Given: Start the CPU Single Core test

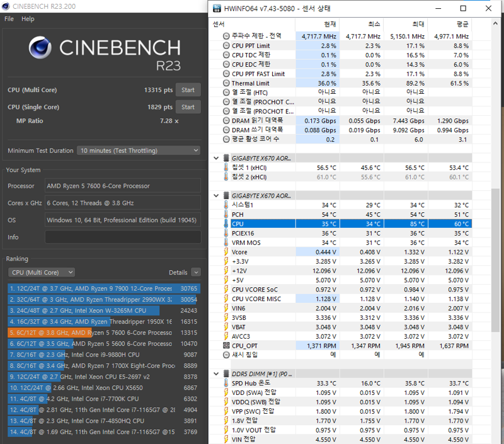Looking at the screenshot, I should (x=188, y=107).
